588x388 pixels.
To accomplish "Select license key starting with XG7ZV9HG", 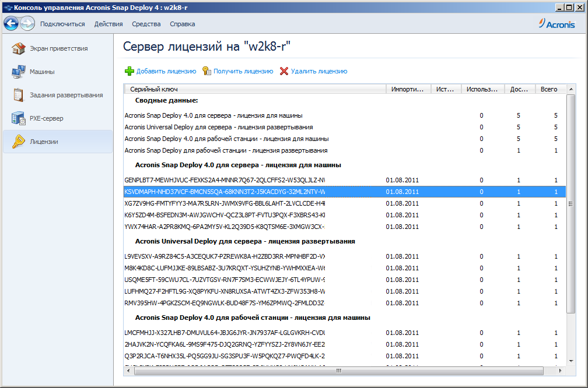I will point(345,203).
